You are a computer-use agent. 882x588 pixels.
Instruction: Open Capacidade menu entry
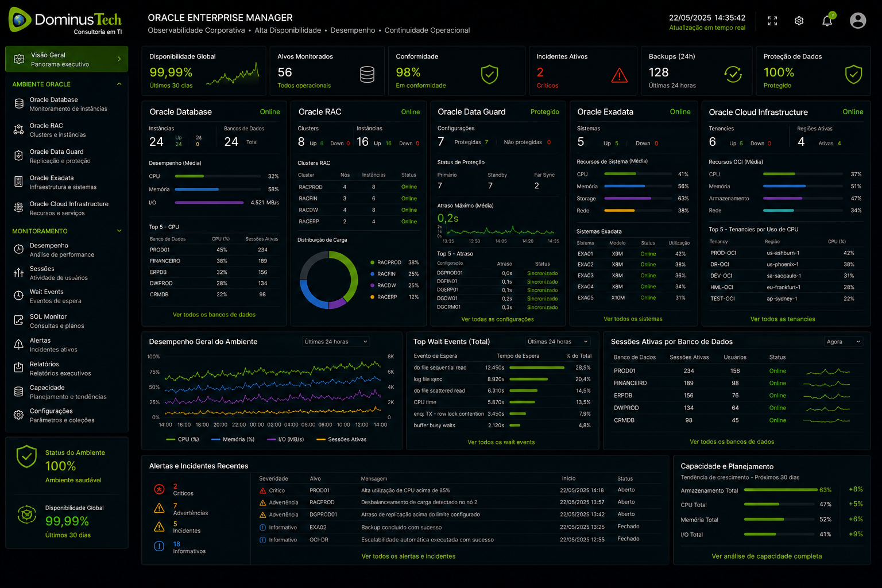pos(67,392)
